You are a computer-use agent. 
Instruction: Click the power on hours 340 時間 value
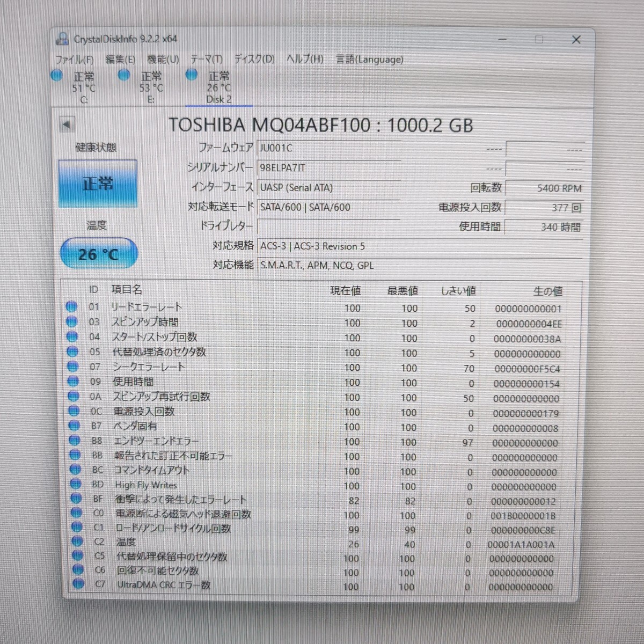pyautogui.click(x=544, y=227)
